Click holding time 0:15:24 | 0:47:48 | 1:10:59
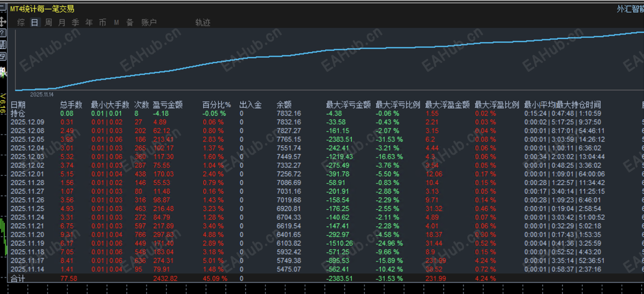The width and height of the screenshot is (644, 294). pos(563,114)
